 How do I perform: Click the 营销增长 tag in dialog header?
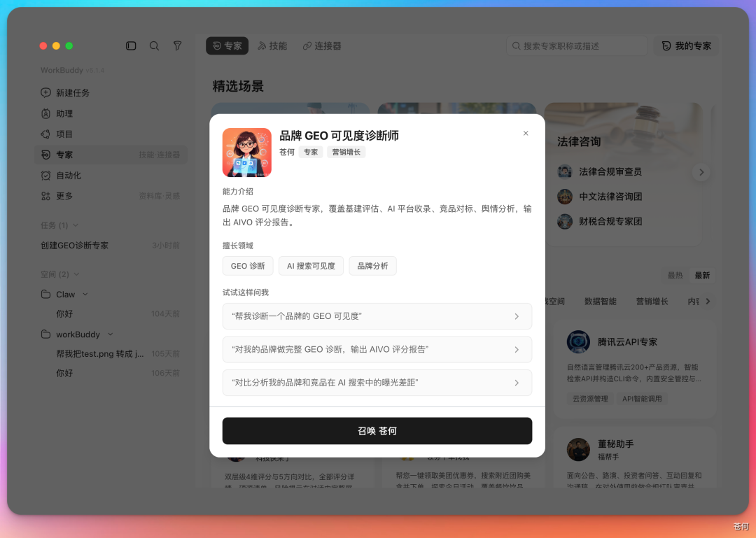[x=346, y=152]
